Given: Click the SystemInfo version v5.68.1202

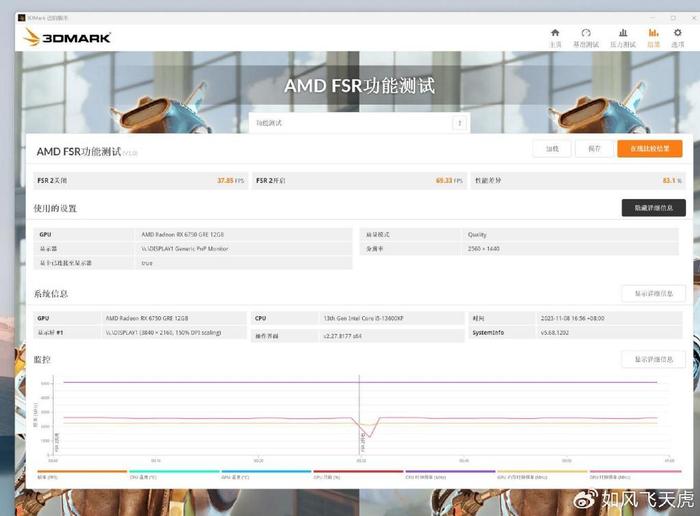Looking at the screenshot, I should (554, 333).
